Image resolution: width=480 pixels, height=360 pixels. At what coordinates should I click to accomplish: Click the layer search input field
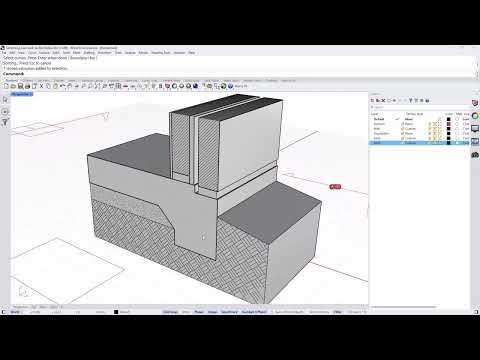pyautogui.click(x=420, y=107)
